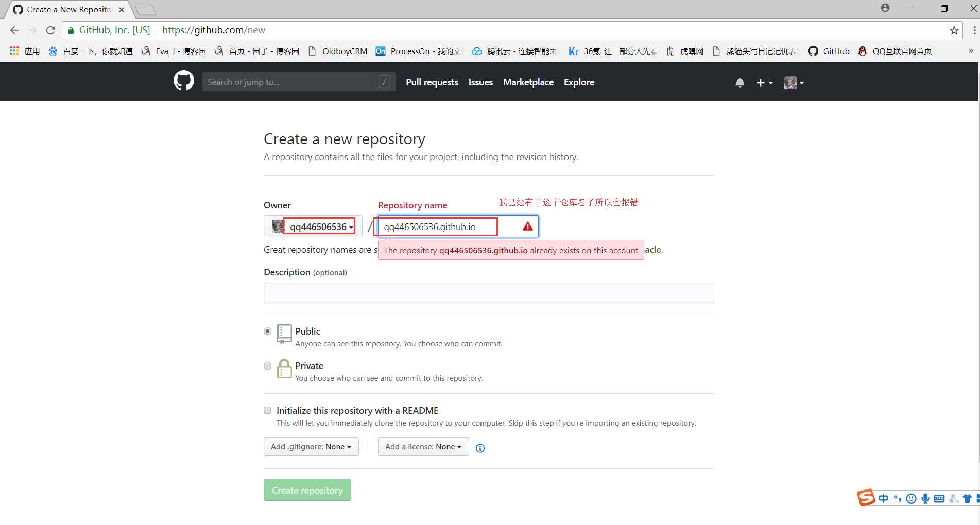
Task: Open the Eva_J blog bookmark
Action: 174,51
